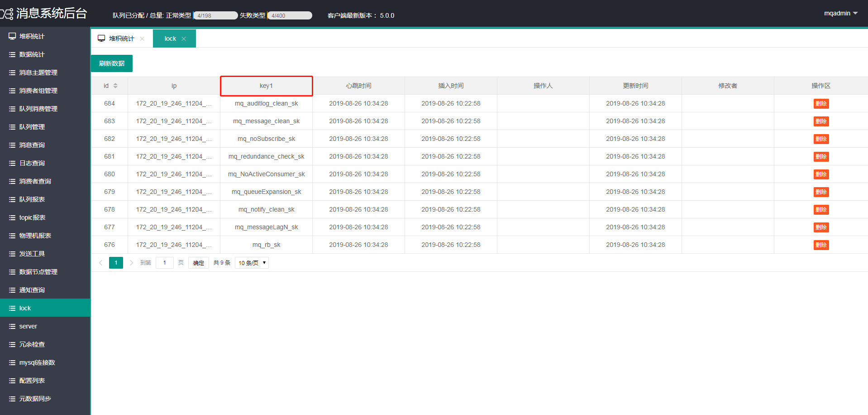Click the list icon beside 物理机报表
Screen dimensions: 868x415
point(12,236)
